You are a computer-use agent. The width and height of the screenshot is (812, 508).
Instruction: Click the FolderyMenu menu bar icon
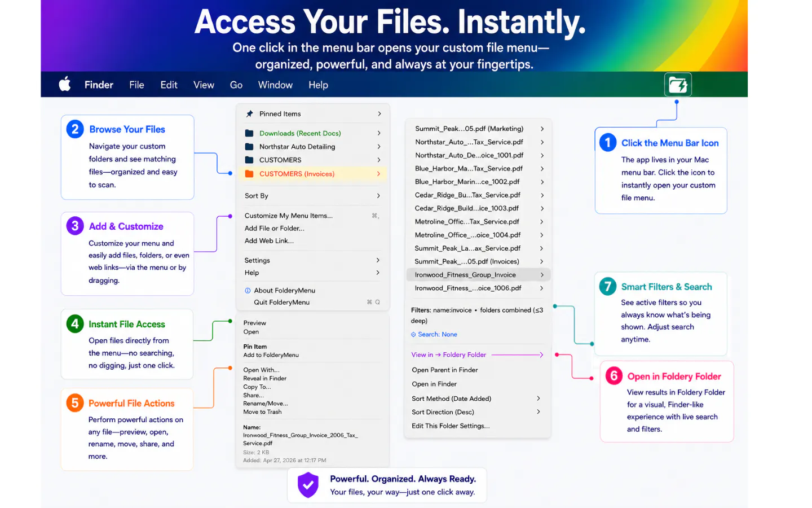point(678,85)
